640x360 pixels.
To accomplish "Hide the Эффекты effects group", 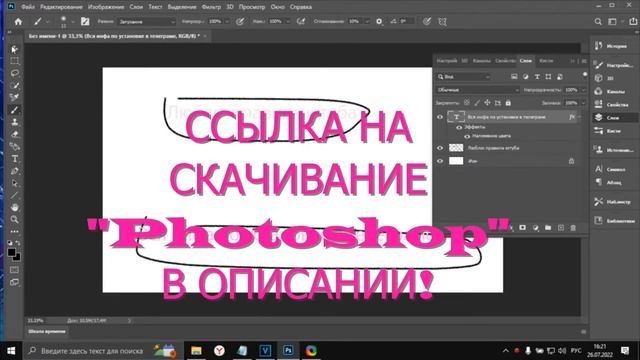I will coord(459,127).
